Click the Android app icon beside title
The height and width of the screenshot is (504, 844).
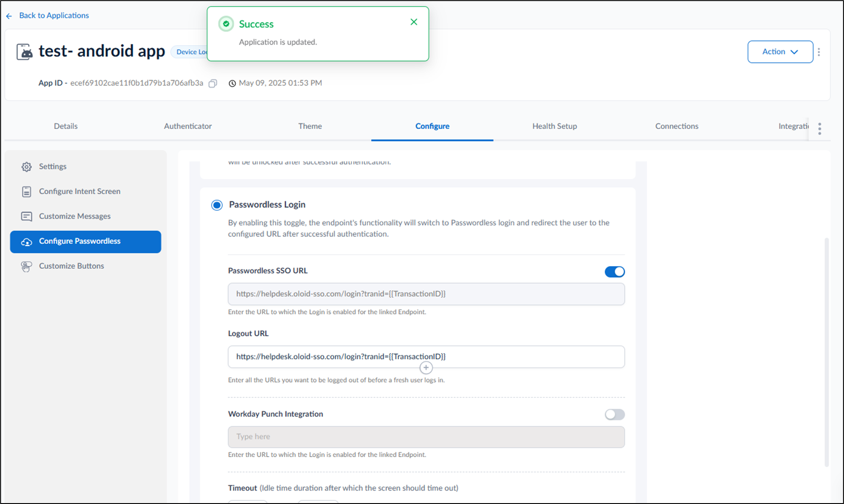(x=25, y=52)
